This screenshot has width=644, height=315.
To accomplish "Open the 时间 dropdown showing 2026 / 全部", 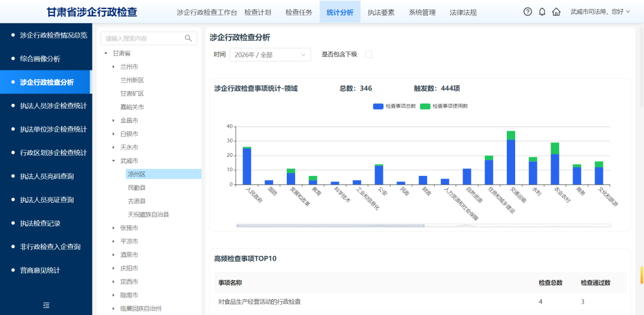I will pyautogui.click(x=270, y=55).
